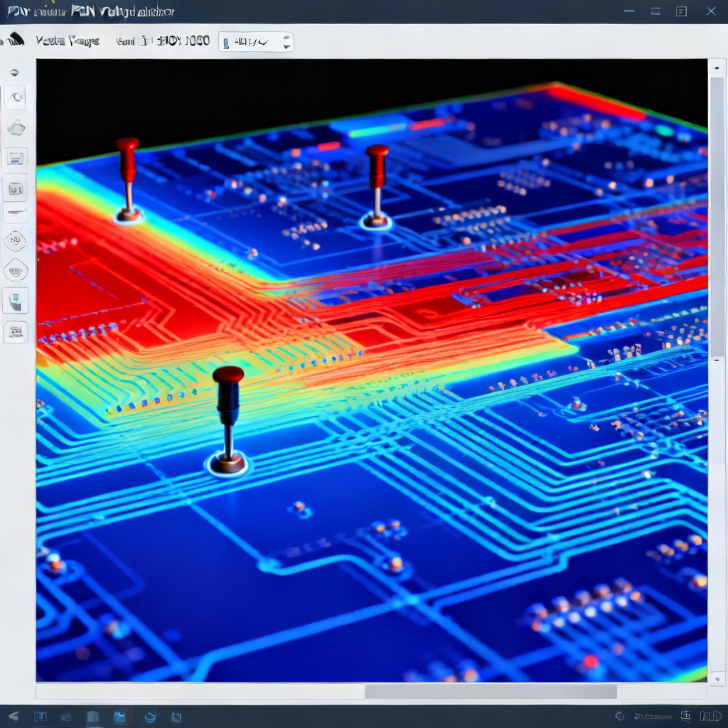Image resolution: width=728 pixels, height=728 pixels.
Task: Click the system tray display settings icon
Action: [x=686, y=717]
